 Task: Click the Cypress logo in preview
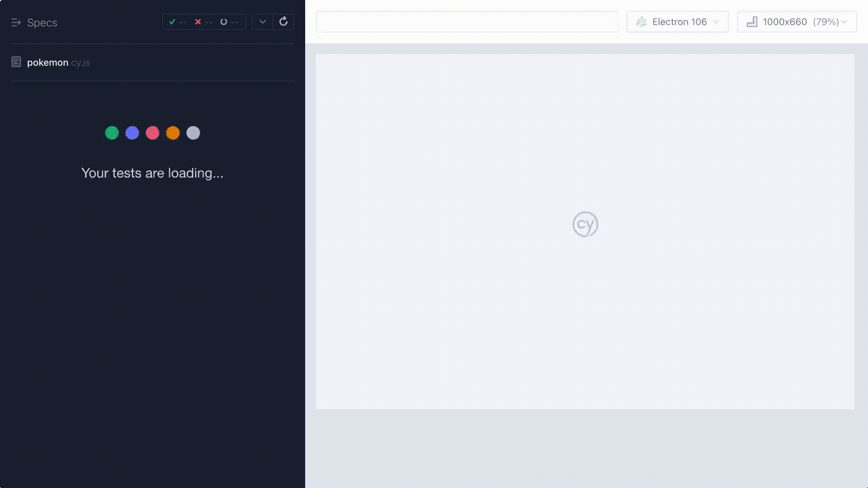[x=585, y=224]
